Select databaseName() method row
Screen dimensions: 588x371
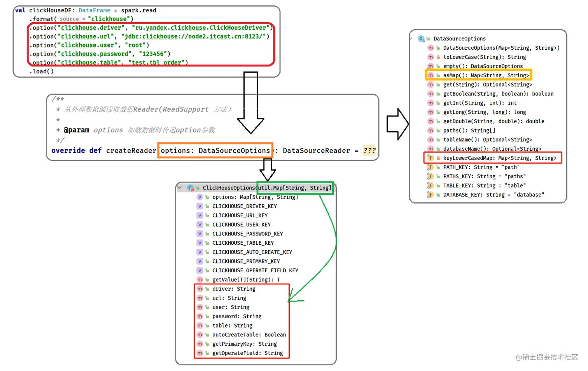pos(484,149)
